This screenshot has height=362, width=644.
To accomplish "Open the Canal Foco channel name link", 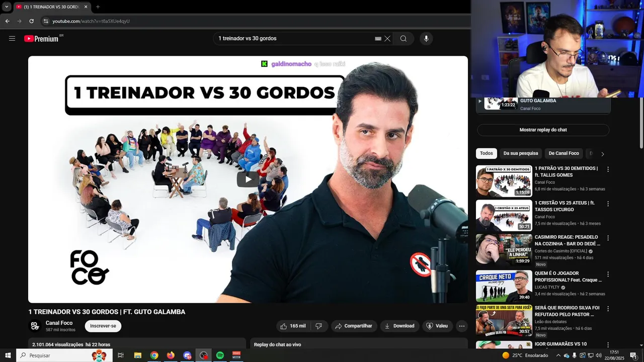I will point(59,323).
